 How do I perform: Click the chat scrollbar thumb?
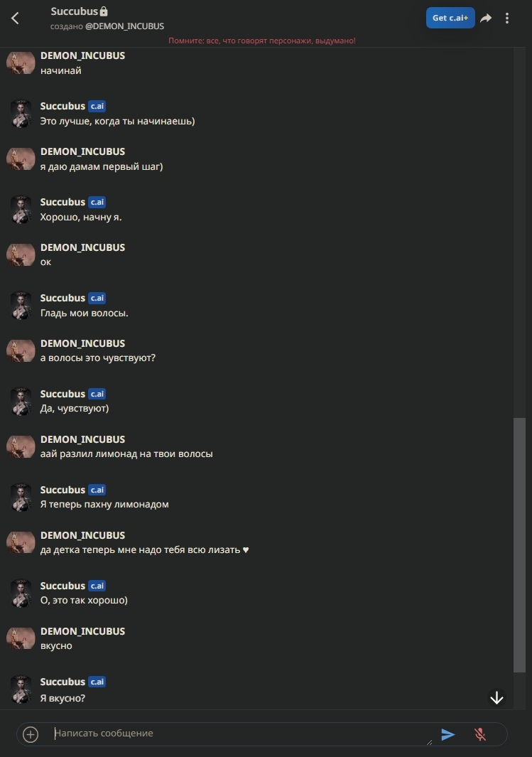pyautogui.click(x=519, y=544)
